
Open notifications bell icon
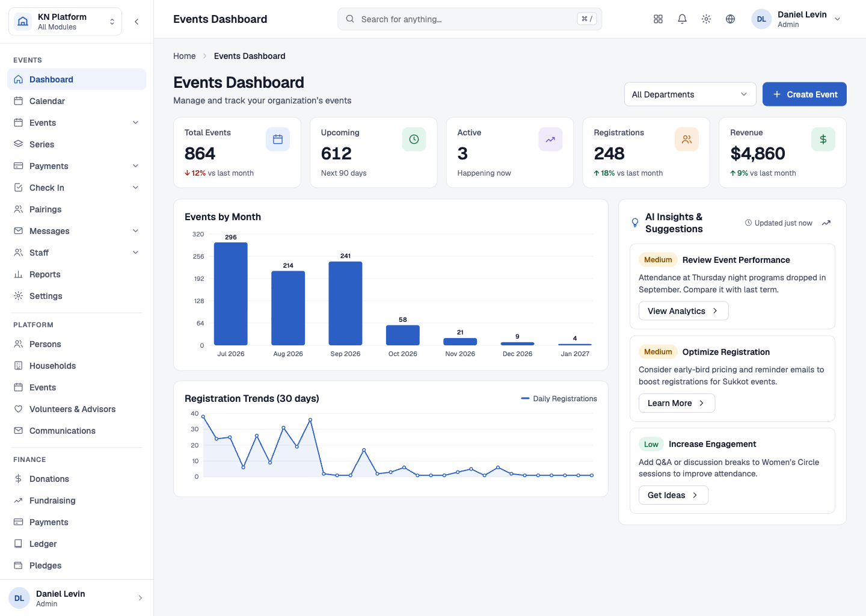[x=682, y=19]
